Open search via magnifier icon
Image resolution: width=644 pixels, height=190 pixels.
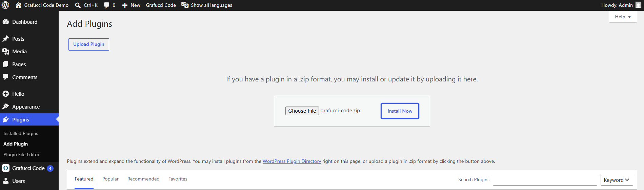pos(78,5)
